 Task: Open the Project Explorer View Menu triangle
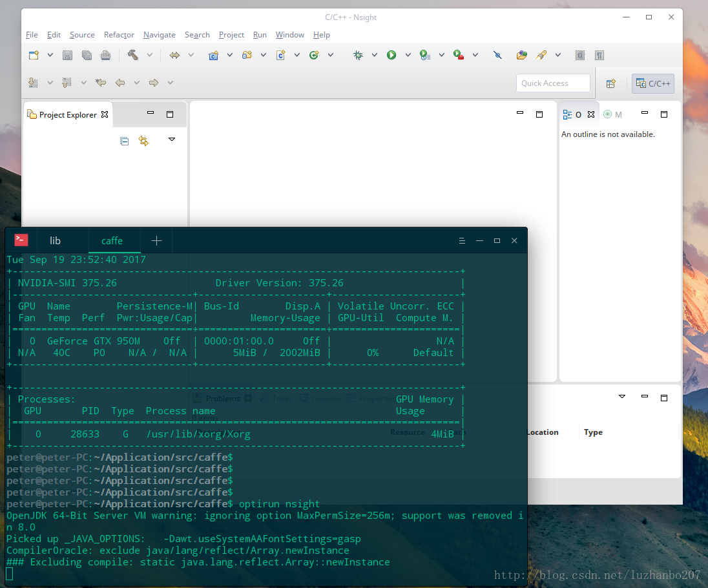click(x=172, y=140)
